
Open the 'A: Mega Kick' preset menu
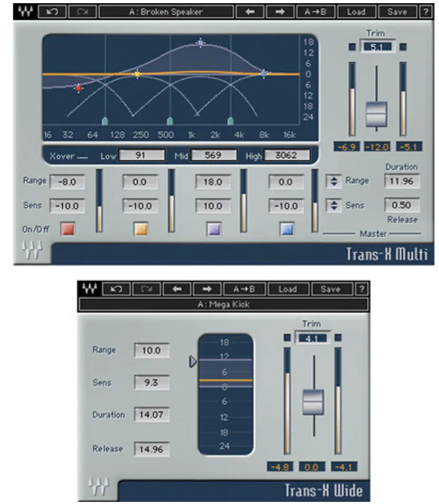[x=224, y=304]
